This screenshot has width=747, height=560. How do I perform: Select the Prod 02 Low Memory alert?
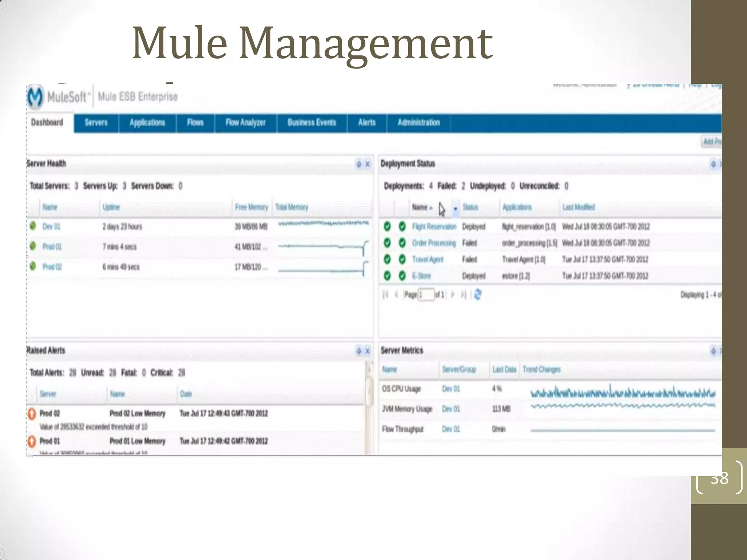(x=138, y=414)
